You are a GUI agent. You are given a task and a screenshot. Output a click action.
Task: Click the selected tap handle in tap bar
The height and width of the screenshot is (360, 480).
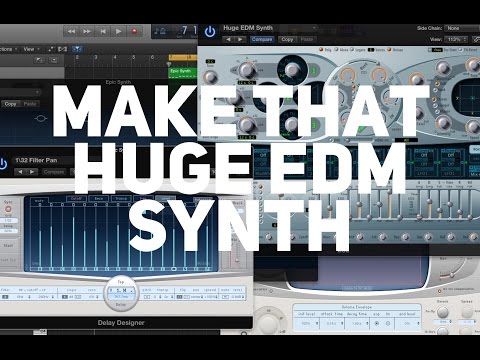[x=174, y=269]
